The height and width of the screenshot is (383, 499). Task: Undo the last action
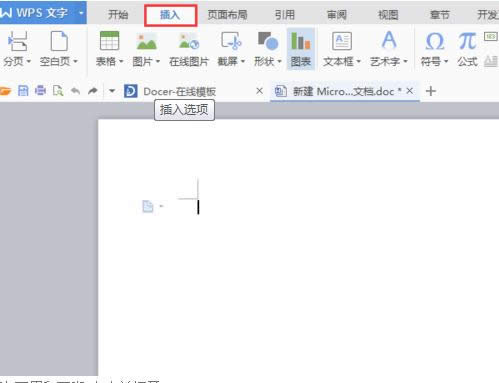(76, 91)
